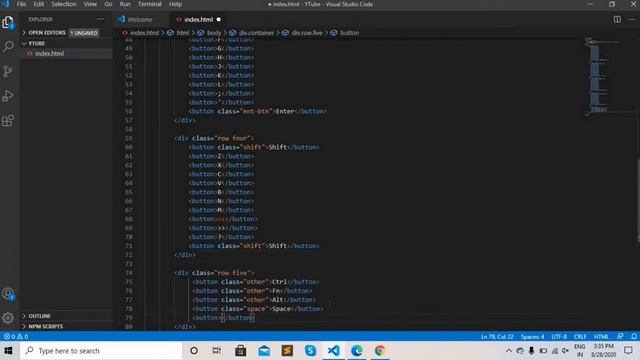Open the Manage gear menu
Screen dimensions: 640x360
pos(8,318)
